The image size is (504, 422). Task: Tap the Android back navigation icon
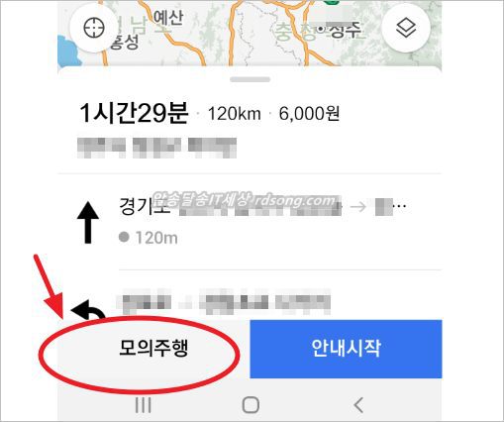[x=358, y=405]
